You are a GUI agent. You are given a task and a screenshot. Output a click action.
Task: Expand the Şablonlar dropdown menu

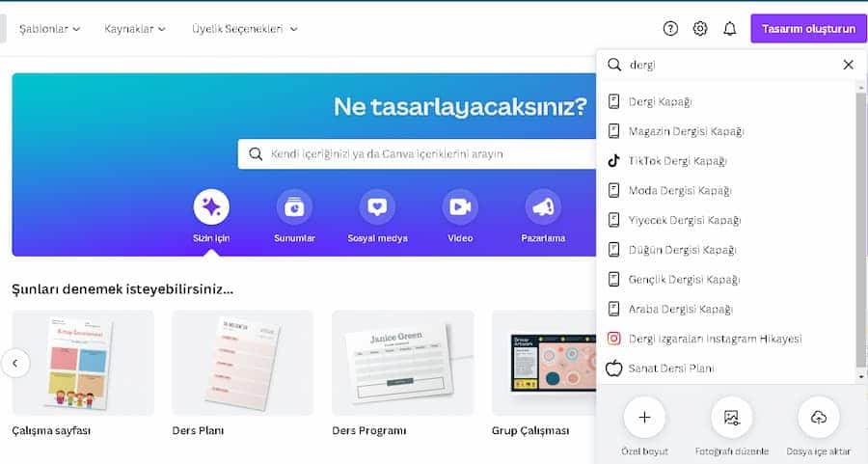[51, 29]
